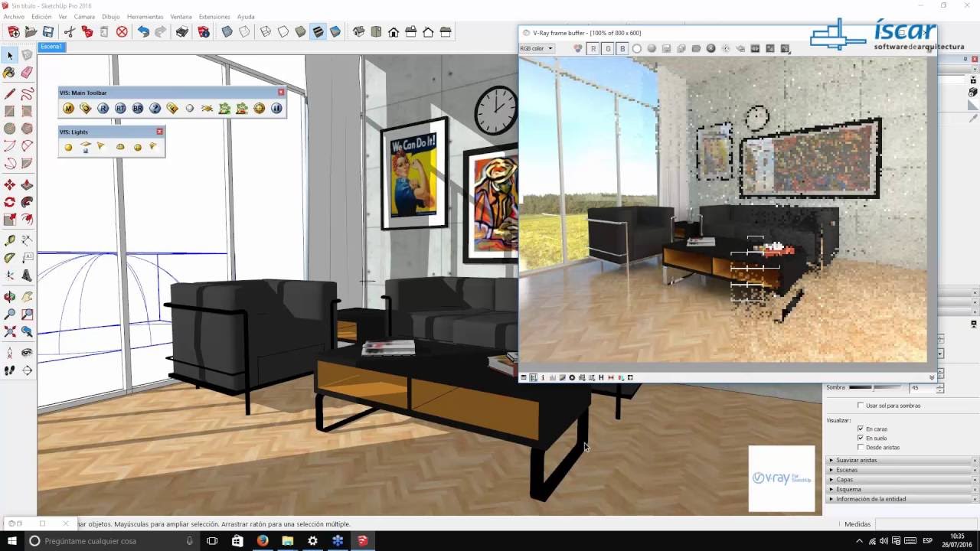Open Firefox from the taskbar

coord(263,541)
